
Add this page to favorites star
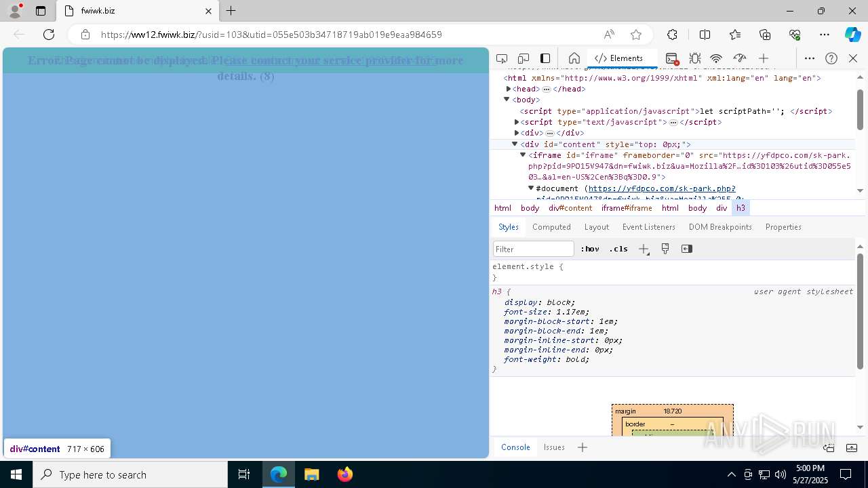(x=636, y=35)
